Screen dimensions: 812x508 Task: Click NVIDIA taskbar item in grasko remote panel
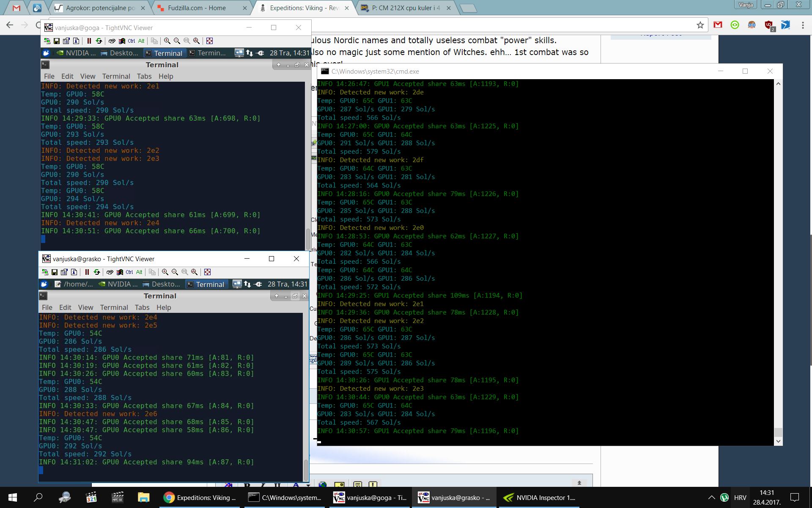tap(118, 284)
